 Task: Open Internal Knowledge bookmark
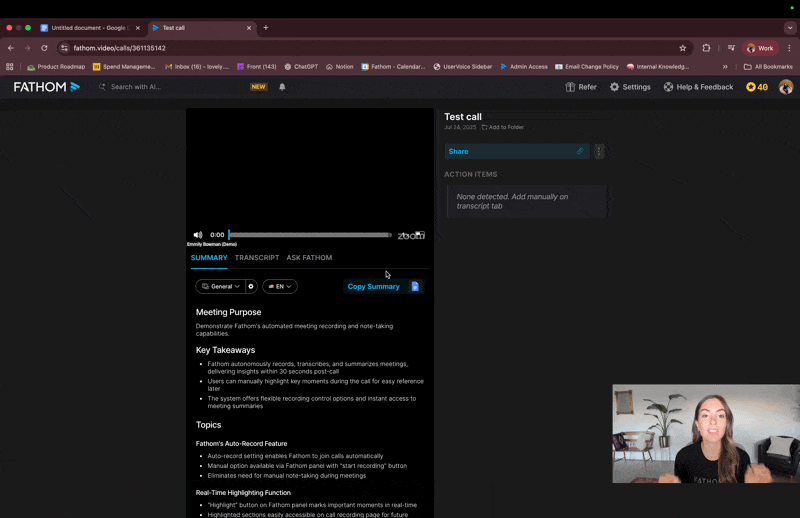[x=658, y=67]
